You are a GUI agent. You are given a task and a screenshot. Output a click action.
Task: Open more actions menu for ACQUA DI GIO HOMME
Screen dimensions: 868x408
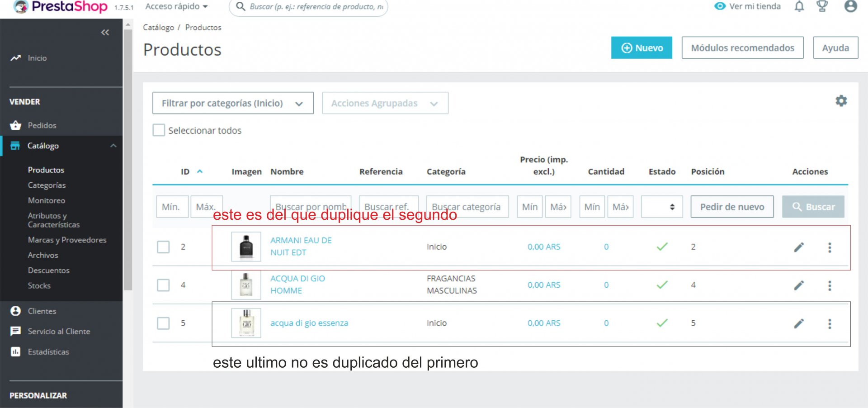click(x=830, y=285)
